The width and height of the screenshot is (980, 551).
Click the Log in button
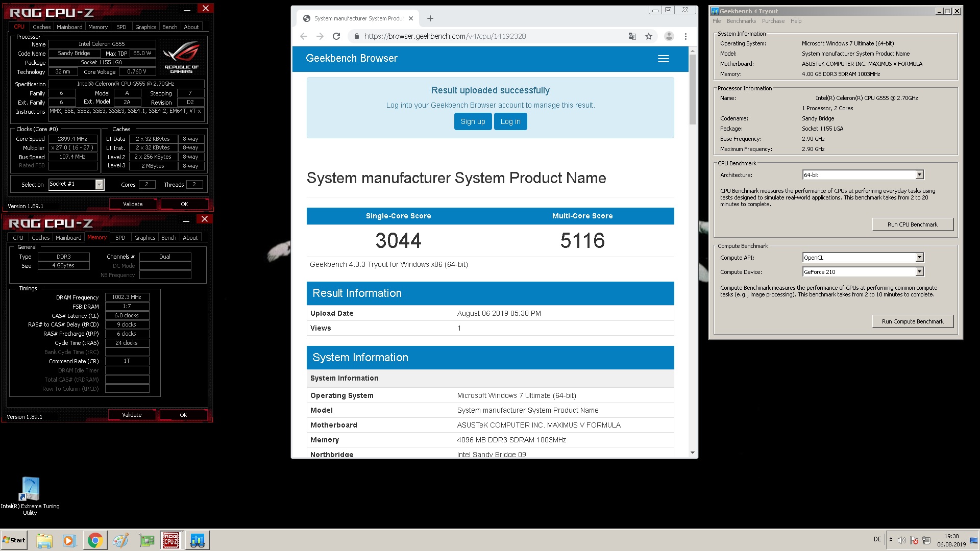coord(510,121)
